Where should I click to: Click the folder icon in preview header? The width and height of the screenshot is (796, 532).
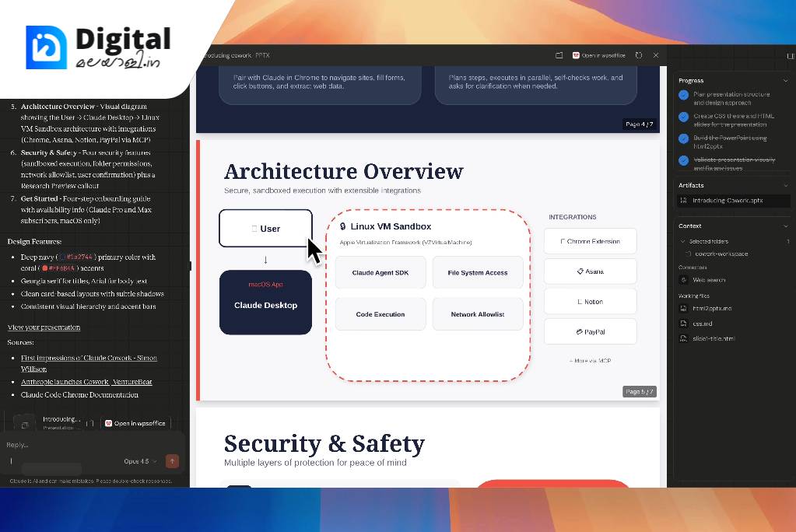tap(559, 55)
